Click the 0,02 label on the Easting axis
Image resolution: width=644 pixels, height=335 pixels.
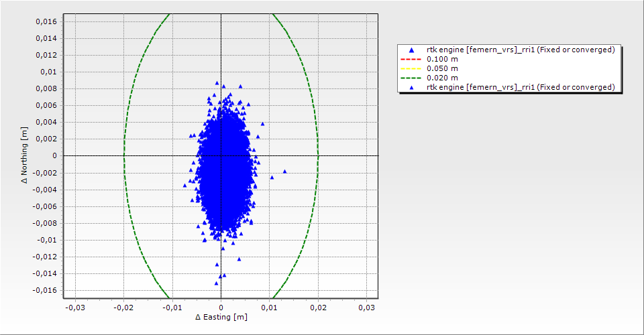point(318,307)
